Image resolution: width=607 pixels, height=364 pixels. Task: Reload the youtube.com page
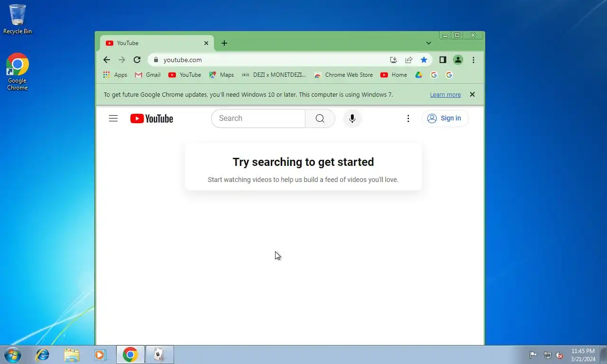[137, 60]
